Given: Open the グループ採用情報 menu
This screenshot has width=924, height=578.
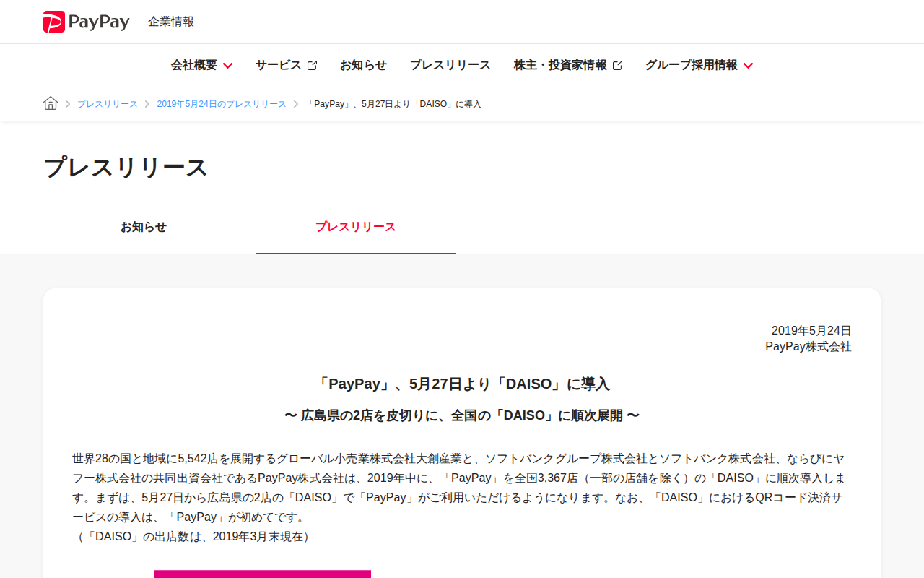Looking at the screenshot, I should click(x=692, y=65).
